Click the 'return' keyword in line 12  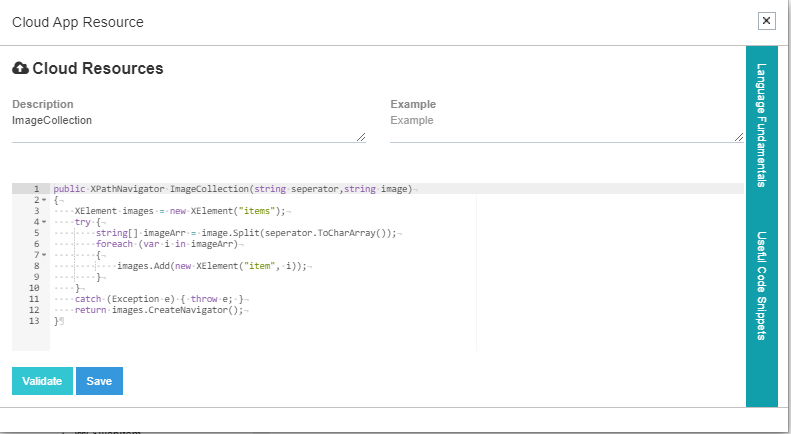[90, 310]
